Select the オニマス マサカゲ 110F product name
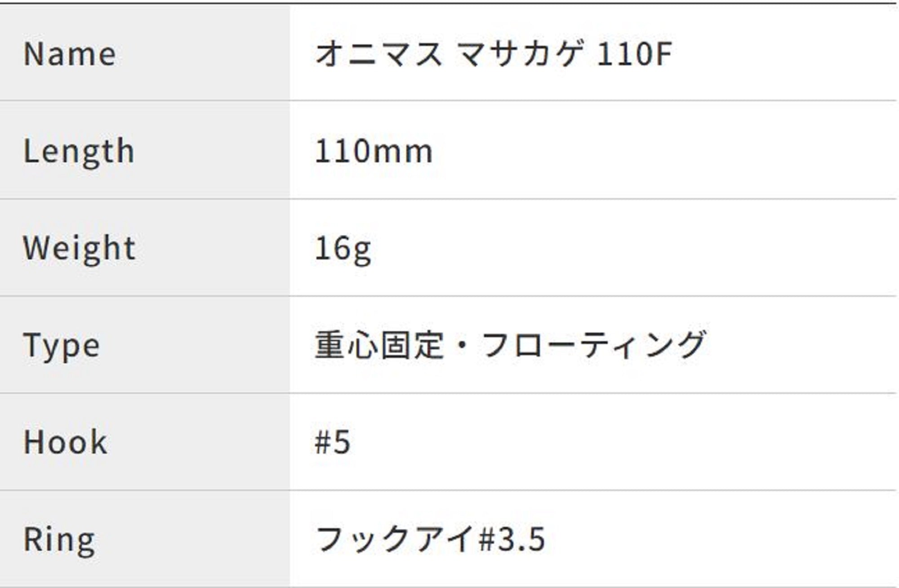Screen dimensions: 899x588 493,54
